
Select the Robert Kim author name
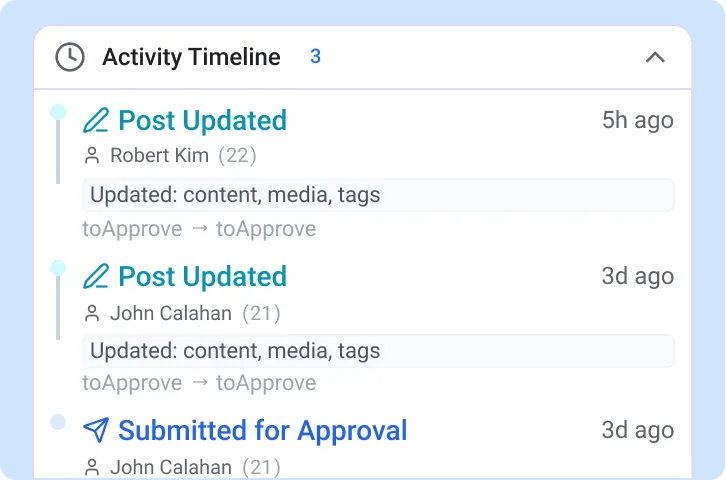(x=159, y=155)
